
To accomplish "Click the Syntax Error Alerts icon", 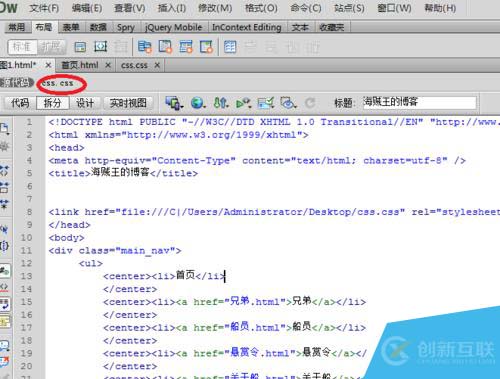I will (x=4, y=322).
